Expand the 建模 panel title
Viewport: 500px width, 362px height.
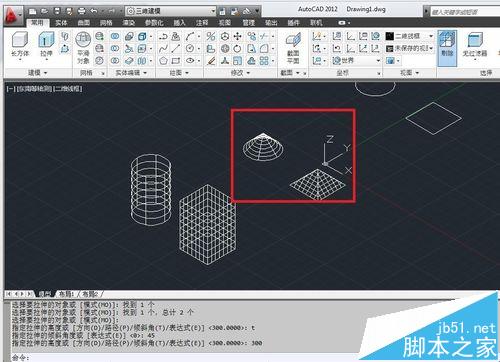point(37,72)
